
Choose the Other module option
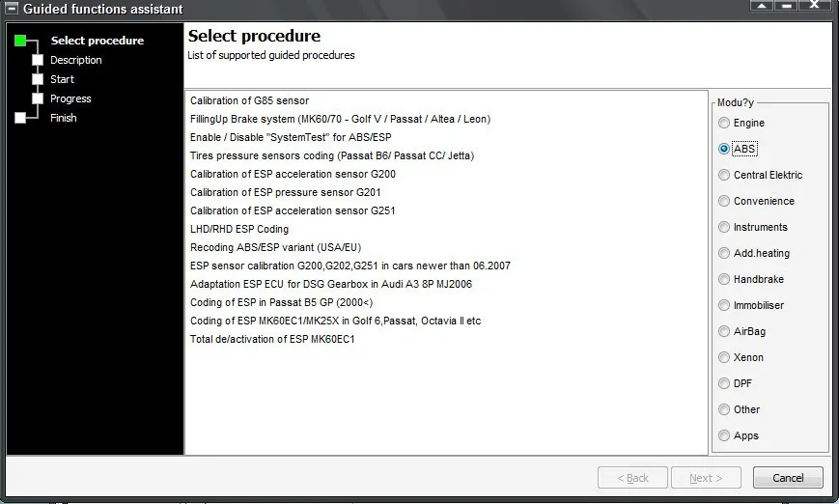pos(724,409)
